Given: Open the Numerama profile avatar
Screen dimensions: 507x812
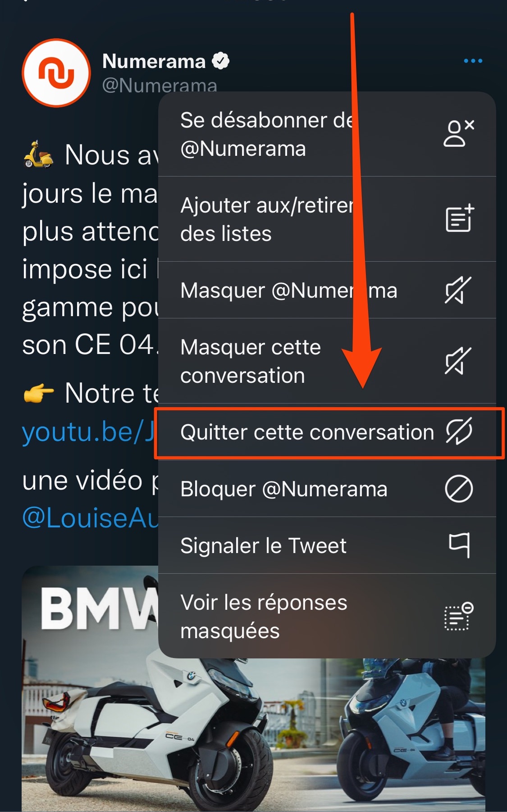Looking at the screenshot, I should click(x=56, y=73).
